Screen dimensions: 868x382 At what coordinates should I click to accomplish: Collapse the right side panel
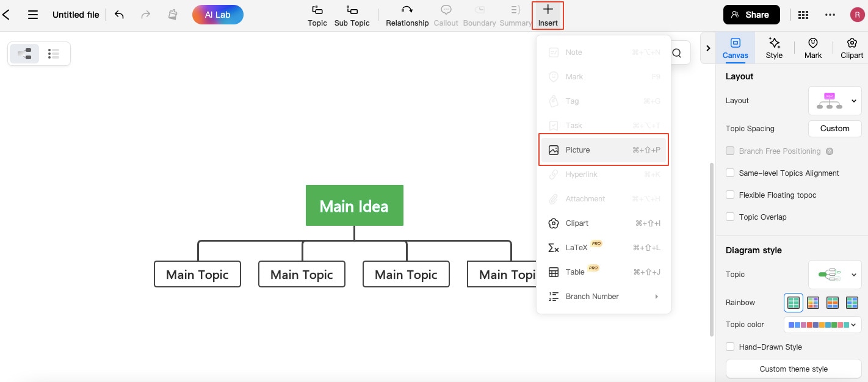click(708, 48)
